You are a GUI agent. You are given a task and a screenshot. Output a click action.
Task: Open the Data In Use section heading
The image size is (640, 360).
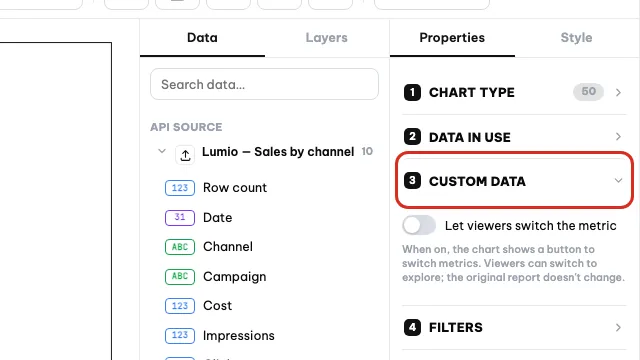point(469,137)
